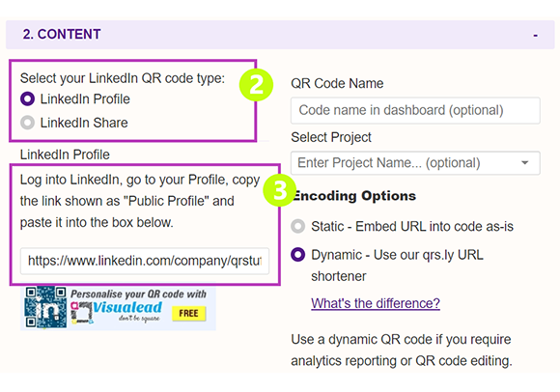560x392 pixels.
Task: Click the green step 2 marker
Action: tap(256, 85)
